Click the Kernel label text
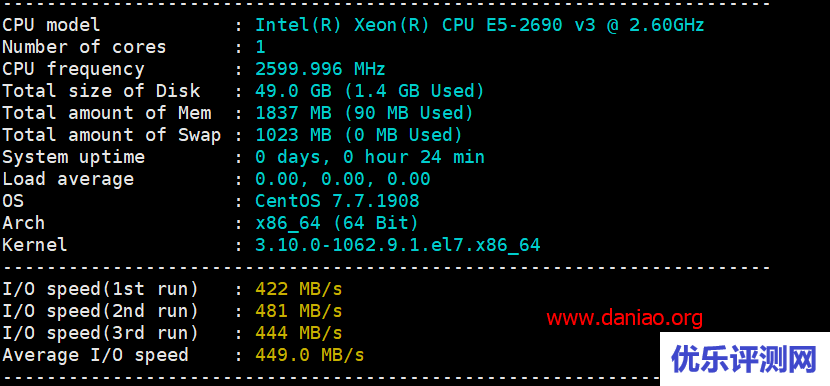 click(x=35, y=245)
